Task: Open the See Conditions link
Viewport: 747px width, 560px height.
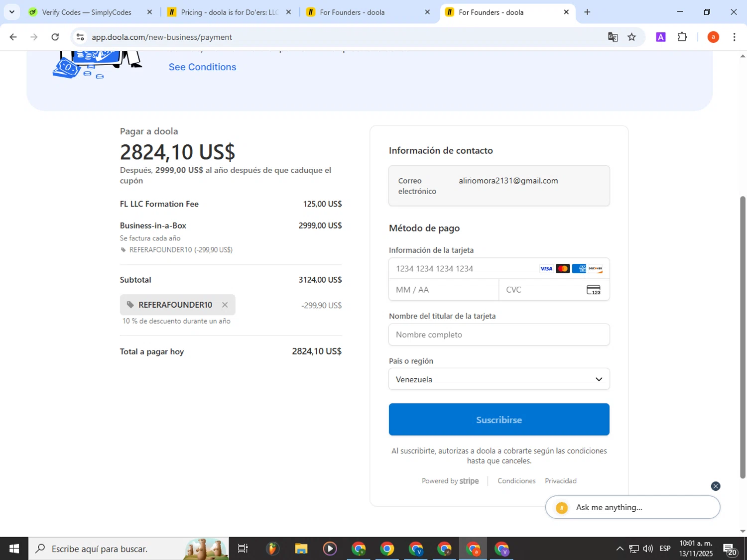Action: tap(202, 67)
